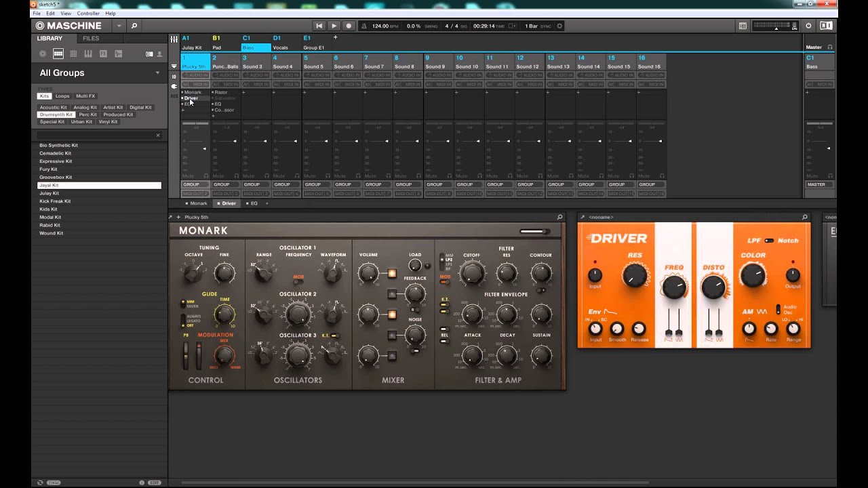Add a new group with plus button
The width and height of the screenshot is (868, 488).
[x=335, y=37]
